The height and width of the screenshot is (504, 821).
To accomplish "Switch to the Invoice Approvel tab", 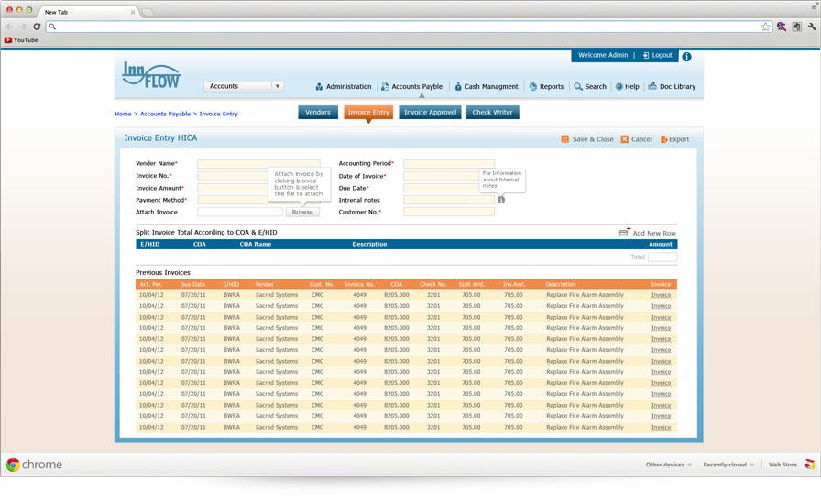I will point(430,113).
